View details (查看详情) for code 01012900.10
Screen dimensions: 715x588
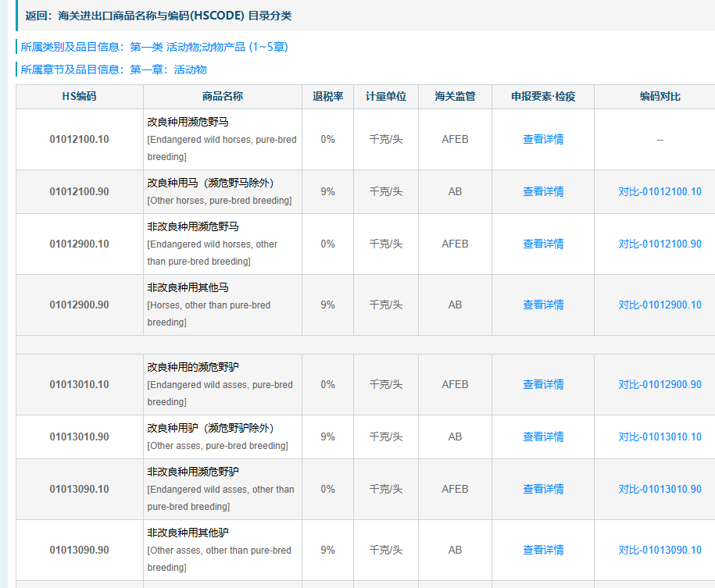(x=542, y=244)
